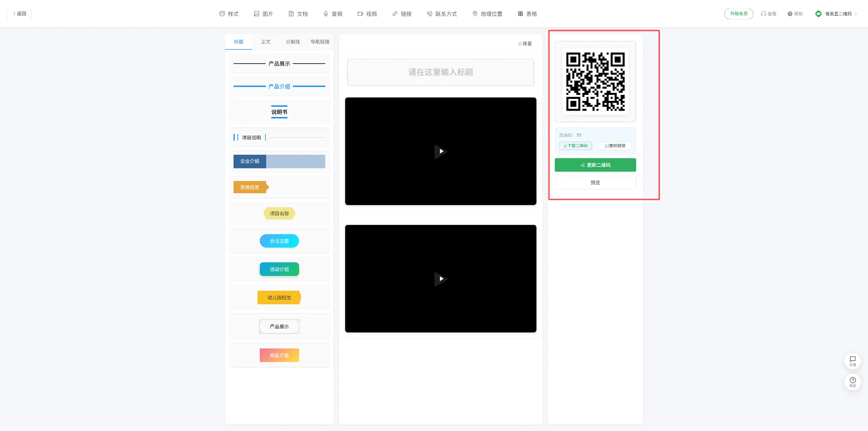Click the 升级会员 upgrade button
Screen dimensions: 868x431
pyautogui.click(x=739, y=14)
